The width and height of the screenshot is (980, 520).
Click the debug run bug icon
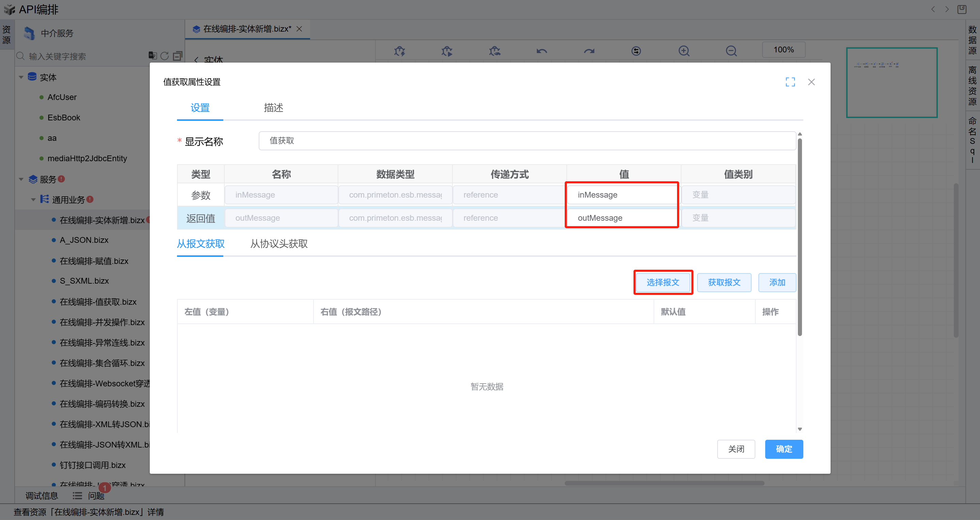447,51
